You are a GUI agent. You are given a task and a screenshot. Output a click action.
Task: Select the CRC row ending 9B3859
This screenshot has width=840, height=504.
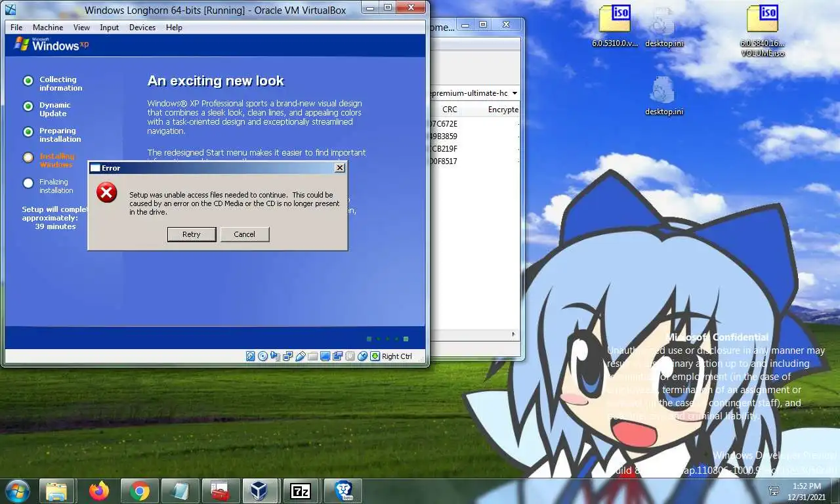[x=474, y=136]
